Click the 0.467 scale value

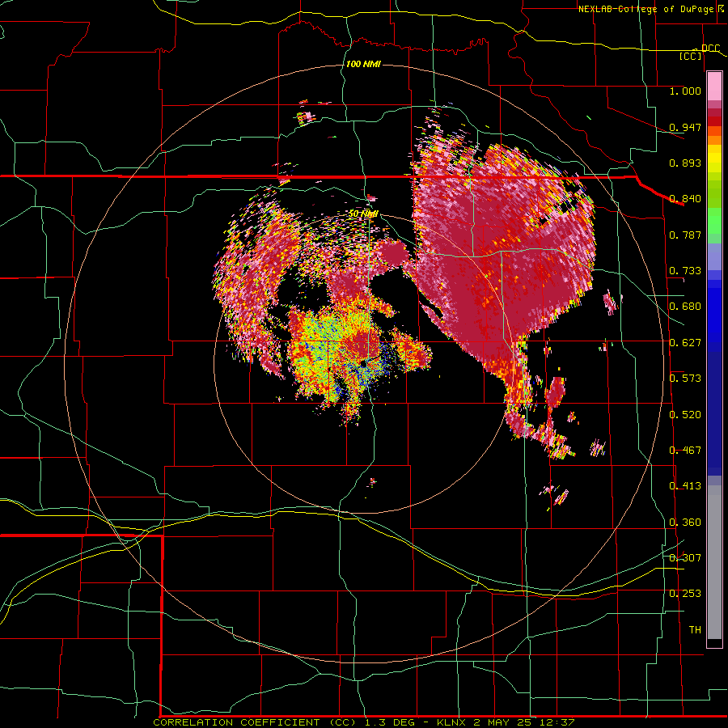tap(685, 451)
